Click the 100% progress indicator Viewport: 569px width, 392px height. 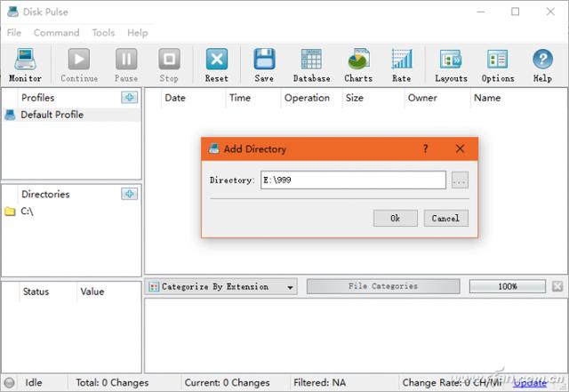[x=508, y=286]
